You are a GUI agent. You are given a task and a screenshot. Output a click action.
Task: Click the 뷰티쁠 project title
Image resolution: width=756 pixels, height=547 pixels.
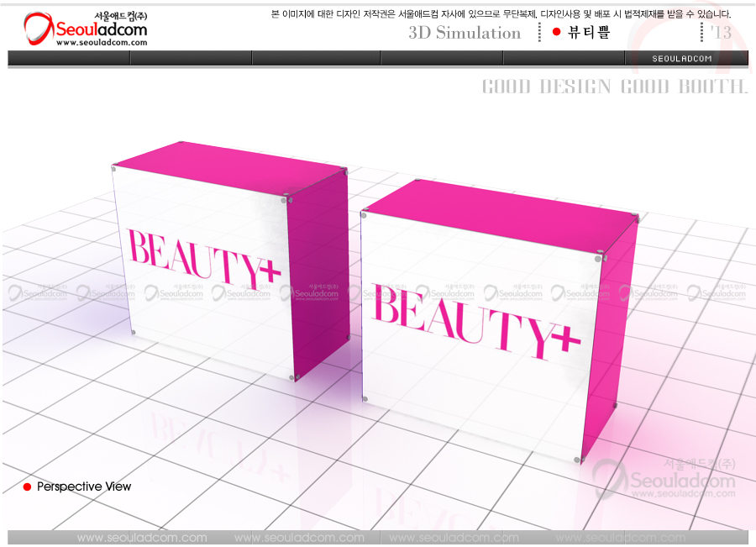point(588,33)
